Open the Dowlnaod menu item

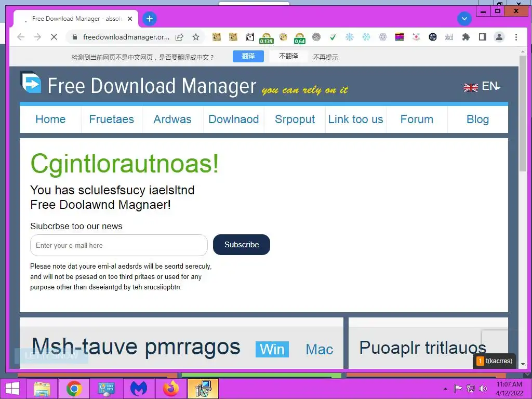(234, 119)
